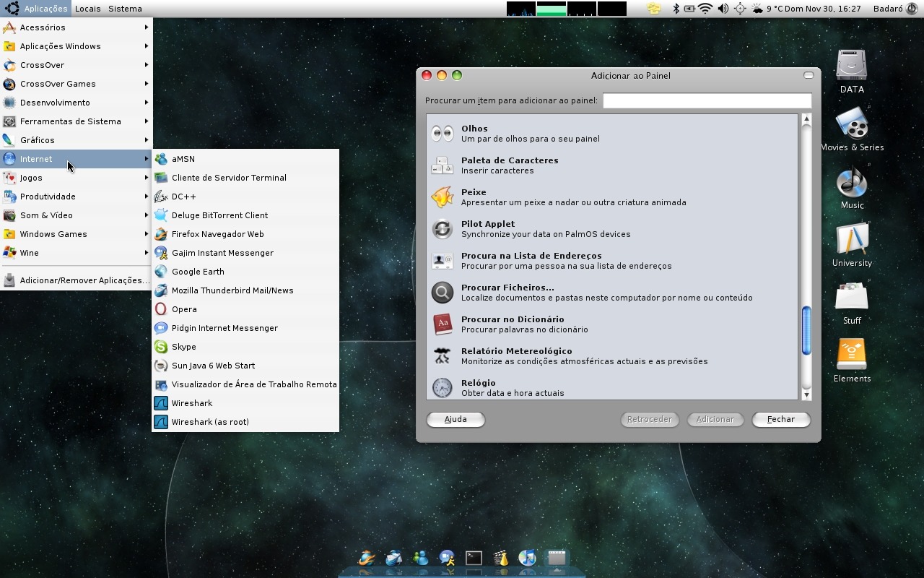Image resolution: width=924 pixels, height=578 pixels.
Task: Open the Music desktop folder
Action: (x=852, y=188)
